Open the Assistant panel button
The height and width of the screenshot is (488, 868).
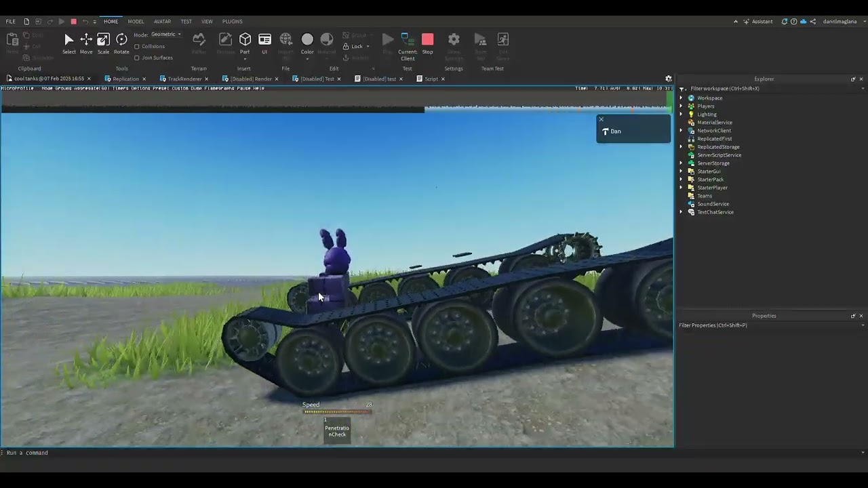tap(757, 22)
